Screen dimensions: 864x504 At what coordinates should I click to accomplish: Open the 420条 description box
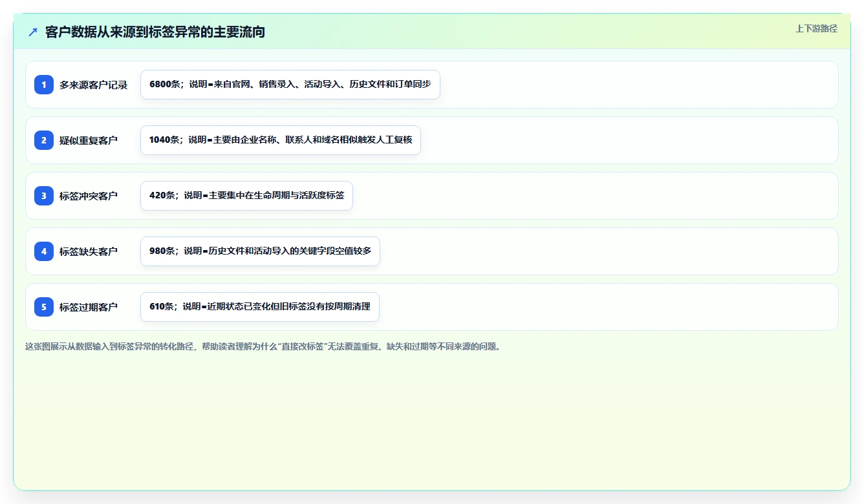click(246, 196)
